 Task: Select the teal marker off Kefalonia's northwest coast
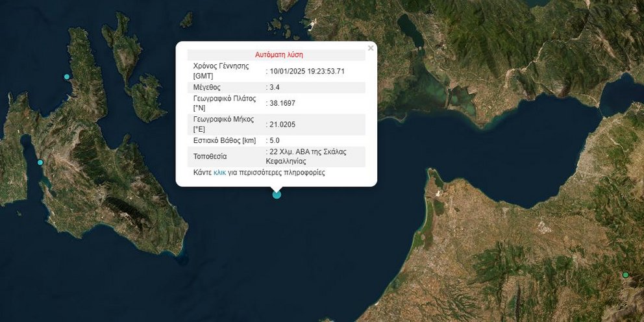(x=66, y=77)
